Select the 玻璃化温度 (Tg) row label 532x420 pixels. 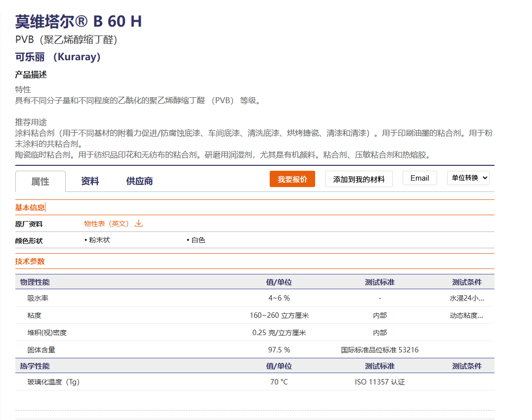tap(53, 382)
